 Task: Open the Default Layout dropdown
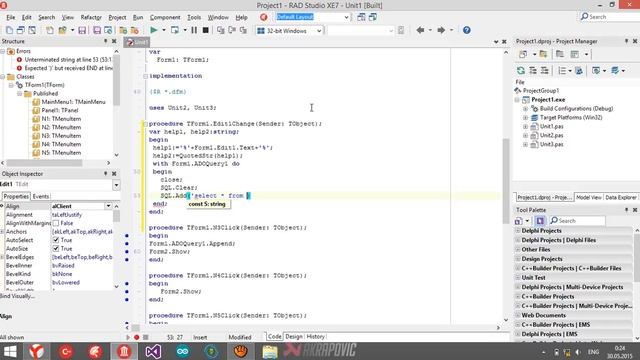click(x=346, y=17)
